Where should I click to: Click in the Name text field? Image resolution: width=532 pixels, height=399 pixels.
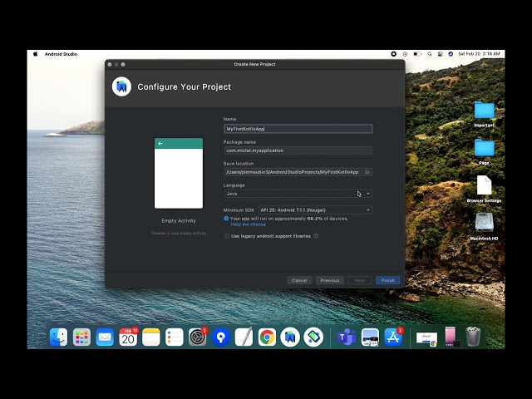point(298,129)
